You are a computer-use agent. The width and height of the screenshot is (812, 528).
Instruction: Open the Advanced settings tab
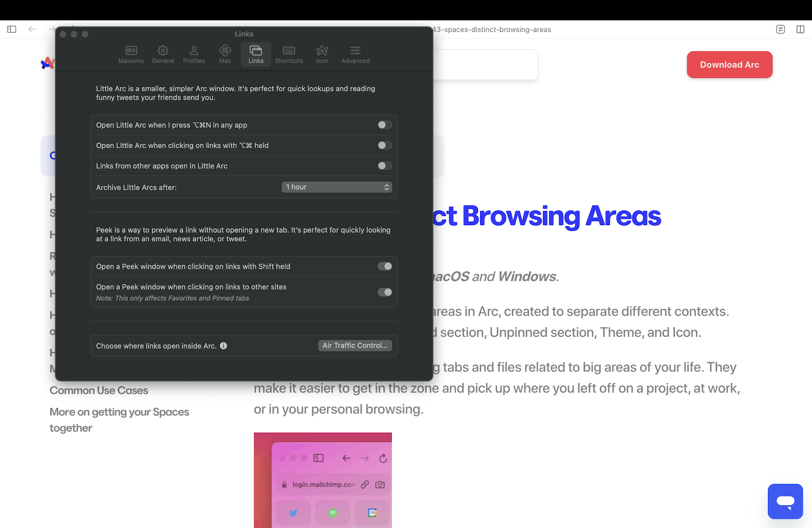355,54
